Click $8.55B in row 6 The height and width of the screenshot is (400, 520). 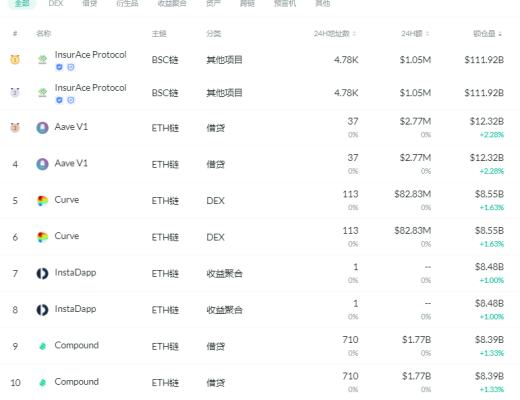[x=489, y=231]
